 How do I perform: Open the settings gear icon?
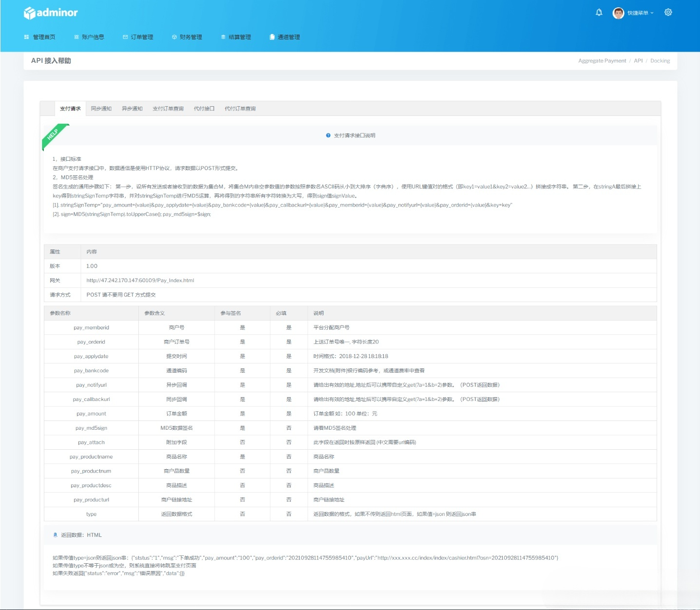[x=668, y=13]
